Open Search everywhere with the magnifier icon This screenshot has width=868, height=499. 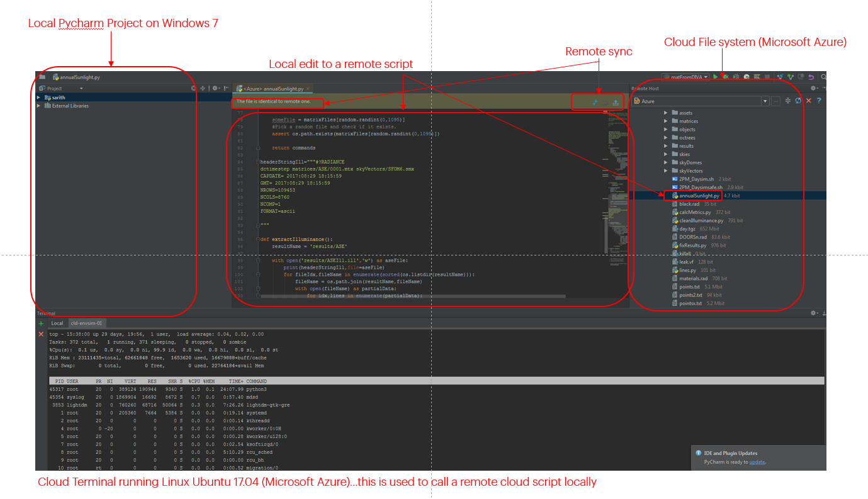[823, 77]
